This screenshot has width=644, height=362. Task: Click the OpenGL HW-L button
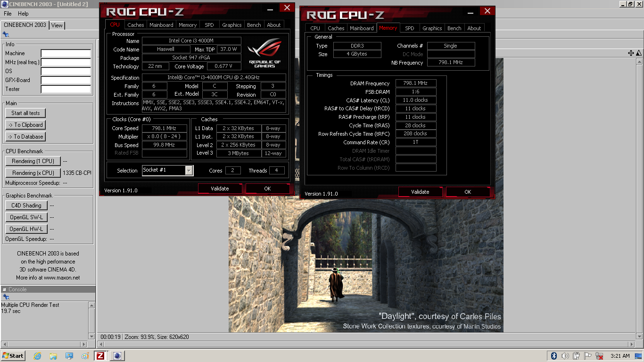(x=26, y=229)
